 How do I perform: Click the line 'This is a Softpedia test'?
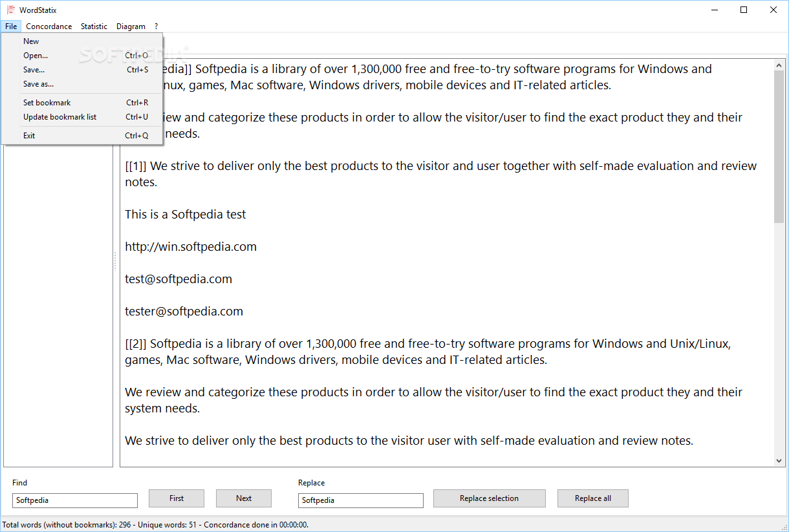coord(186,215)
